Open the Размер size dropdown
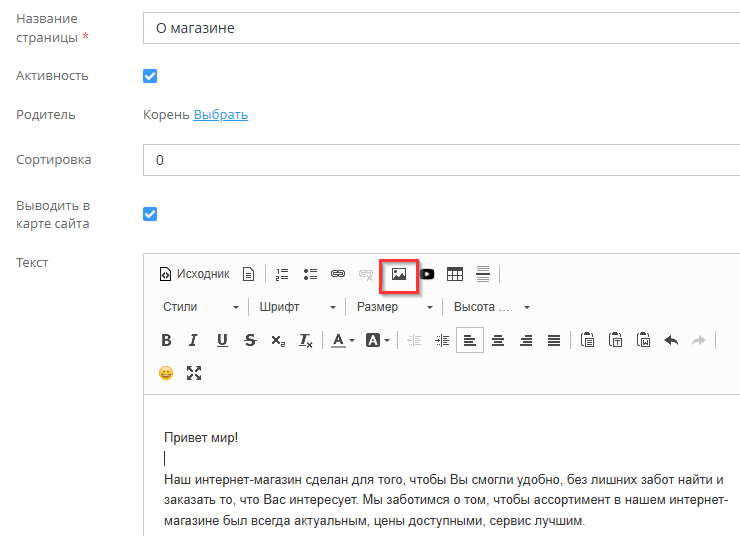The width and height of the screenshot is (740, 536). coord(395,307)
